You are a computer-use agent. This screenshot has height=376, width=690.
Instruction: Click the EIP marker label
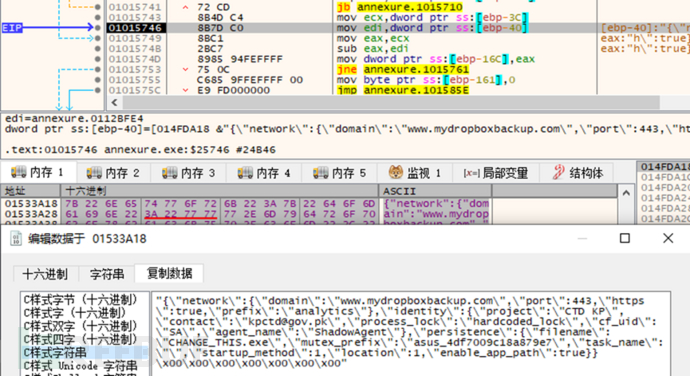point(12,28)
